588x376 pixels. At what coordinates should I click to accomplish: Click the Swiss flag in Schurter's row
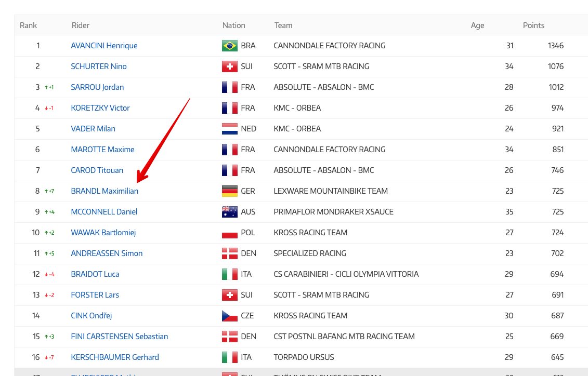tap(229, 66)
